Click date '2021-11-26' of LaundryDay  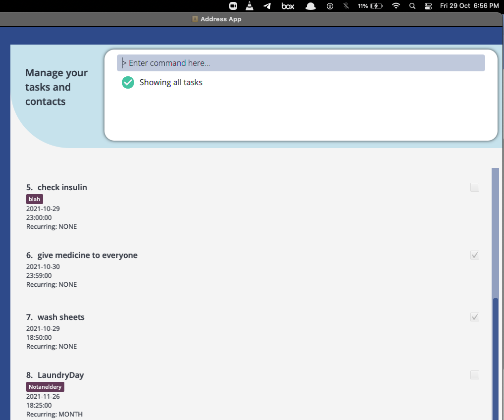pos(43,396)
